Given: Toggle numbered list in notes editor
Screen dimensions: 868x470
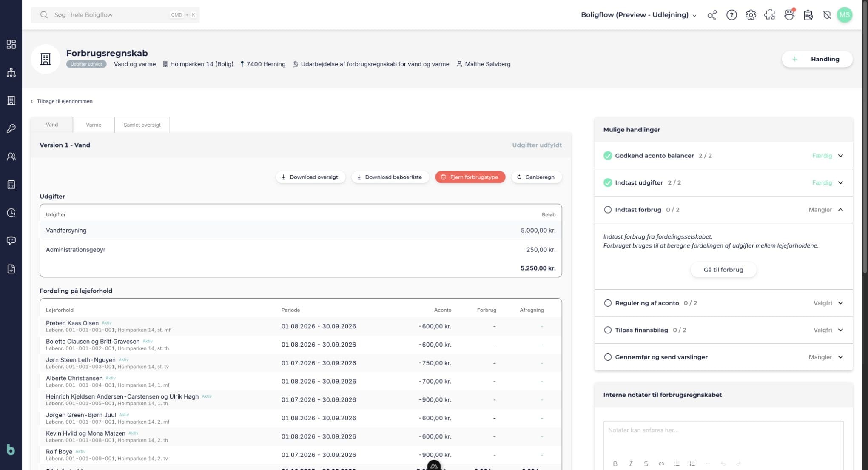Looking at the screenshot, I should click(x=692, y=464).
